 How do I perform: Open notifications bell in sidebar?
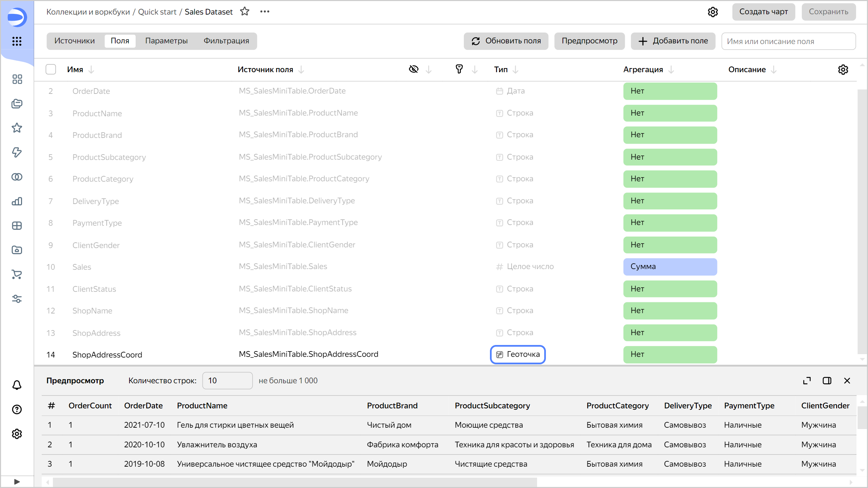click(17, 385)
